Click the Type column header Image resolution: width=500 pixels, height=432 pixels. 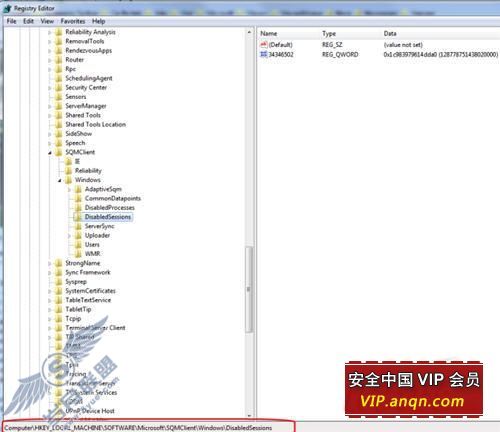click(x=329, y=33)
